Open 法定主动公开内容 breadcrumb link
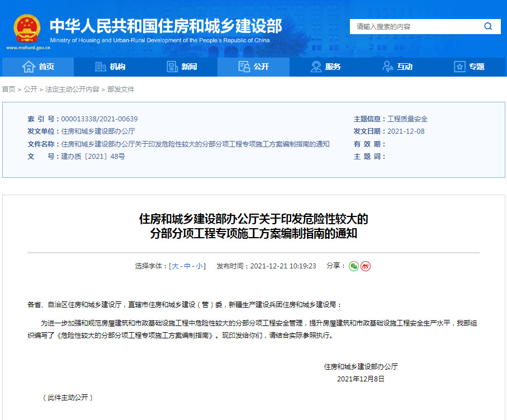507x420 pixels. point(72,89)
